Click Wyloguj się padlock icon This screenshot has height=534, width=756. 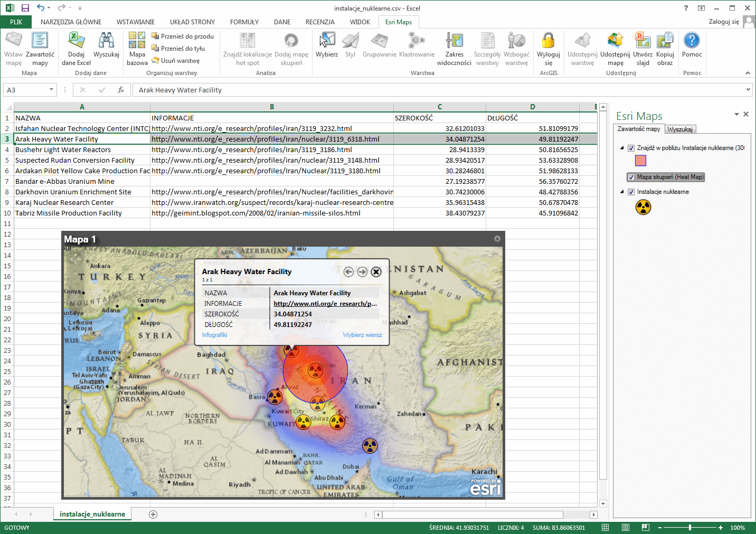click(549, 49)
